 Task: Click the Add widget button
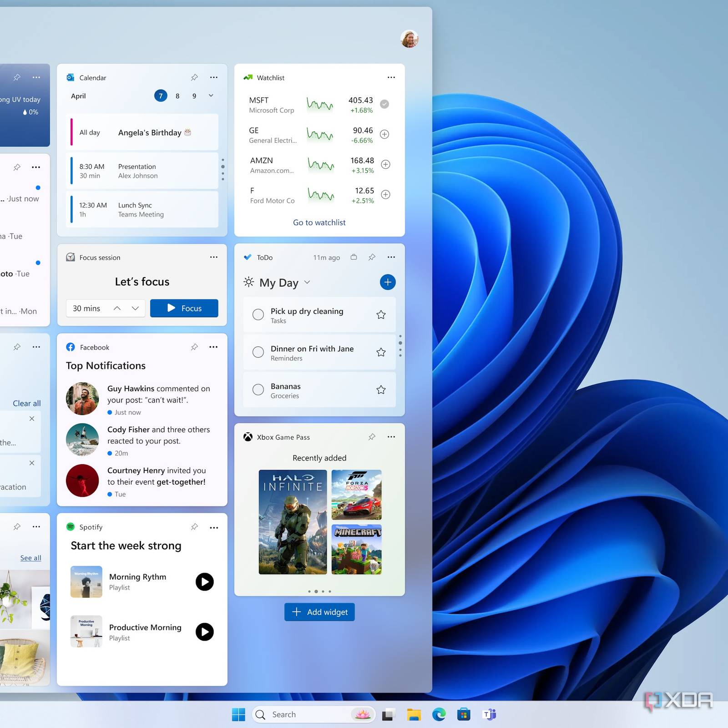(x=319, y=612)
